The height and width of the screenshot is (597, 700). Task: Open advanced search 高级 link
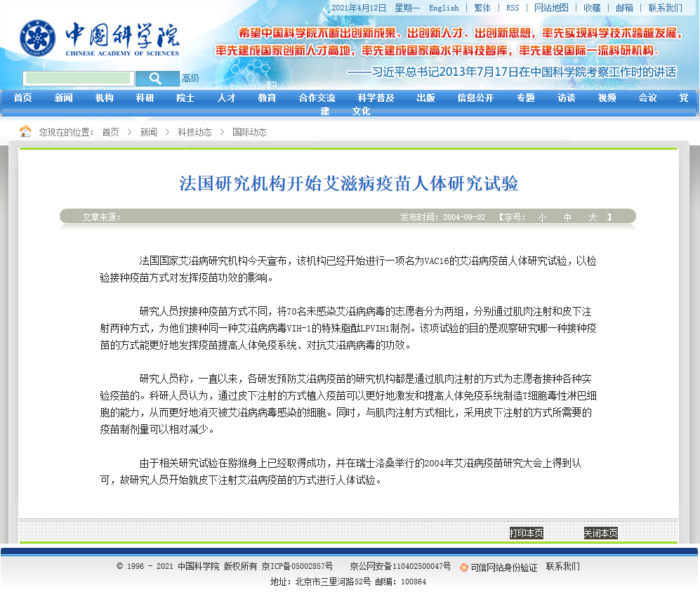point(190,79)
